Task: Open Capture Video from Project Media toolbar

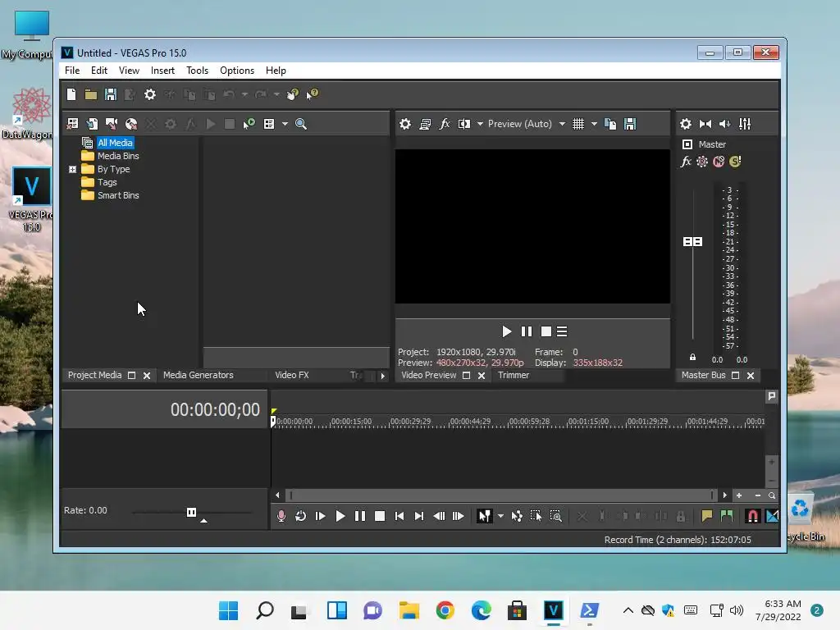Action: 112,125
